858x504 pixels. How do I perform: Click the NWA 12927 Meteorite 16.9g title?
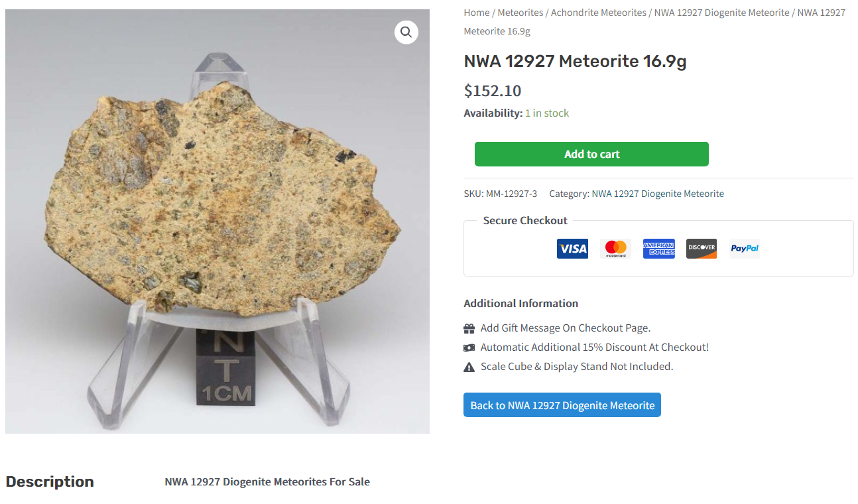pyautogui.click(x=575, y=61)
